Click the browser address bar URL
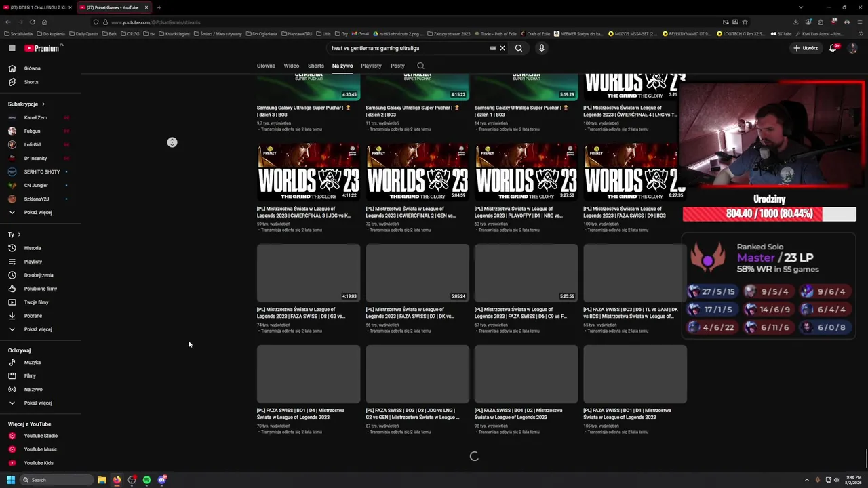The width and height of the screenshot is (868, 488). [x=156, y=22]
